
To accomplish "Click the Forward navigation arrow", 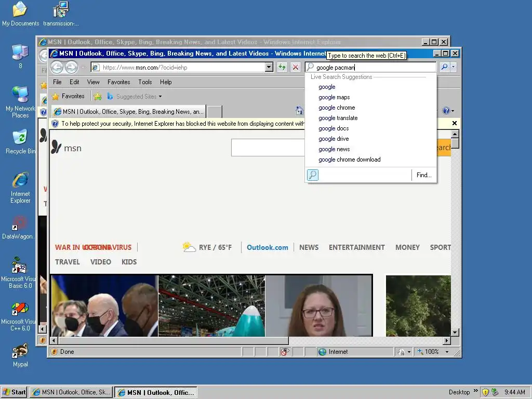I will pos(71,67).
